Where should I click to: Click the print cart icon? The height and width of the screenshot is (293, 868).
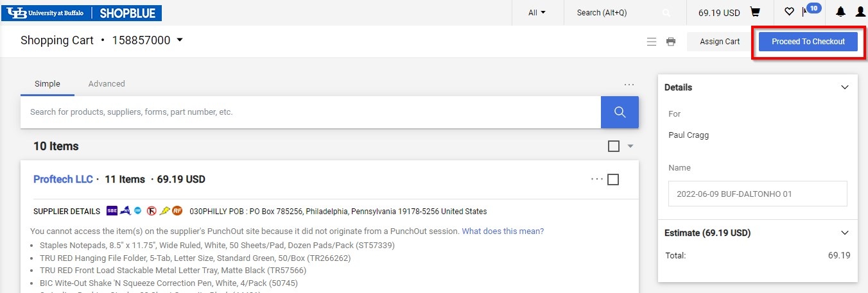click(x=671, y=42)
